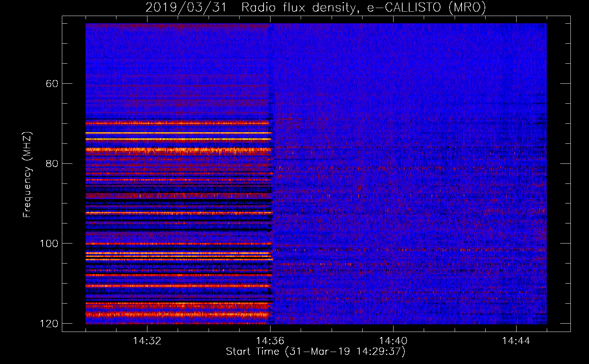Click the 'Start Time (31-Mar-19 14:29:37)' axis label

click(316, 352)
